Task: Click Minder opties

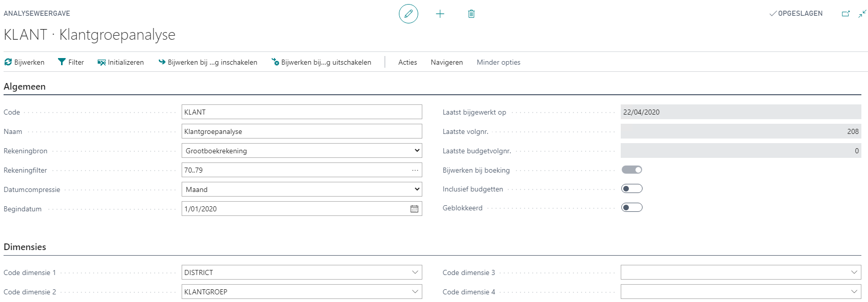Action: (499, 62)
